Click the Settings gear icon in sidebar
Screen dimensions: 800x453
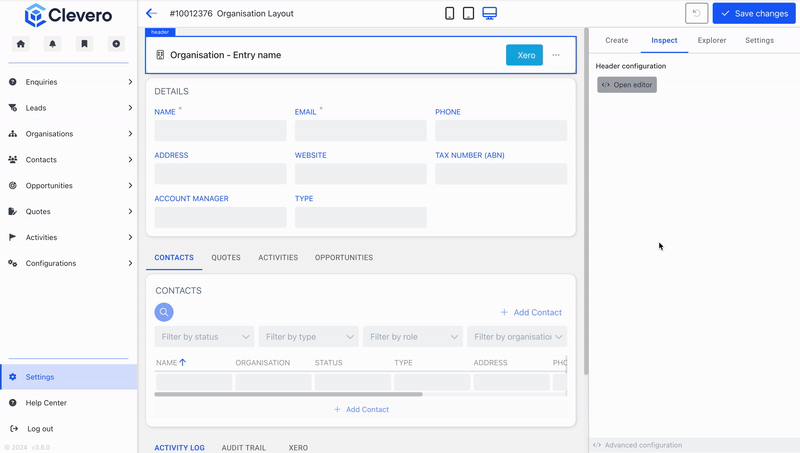[x=13, y=377]
